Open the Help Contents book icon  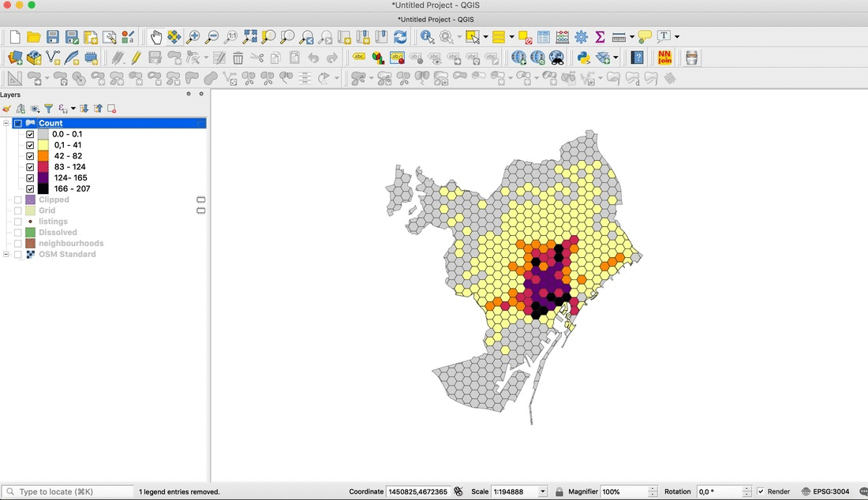click(x=637, y=58)
